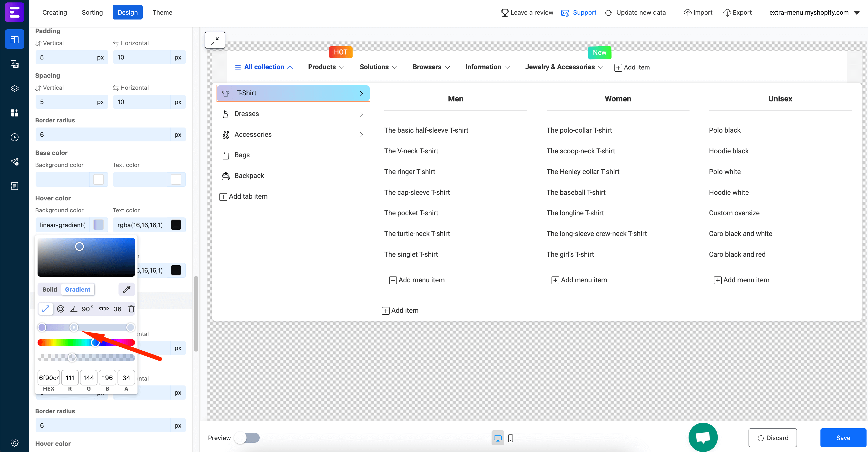Delete the selected gradient stop with trash icon
The width and height of the screenshot is (868, 452).
click(x=131, y=309)
